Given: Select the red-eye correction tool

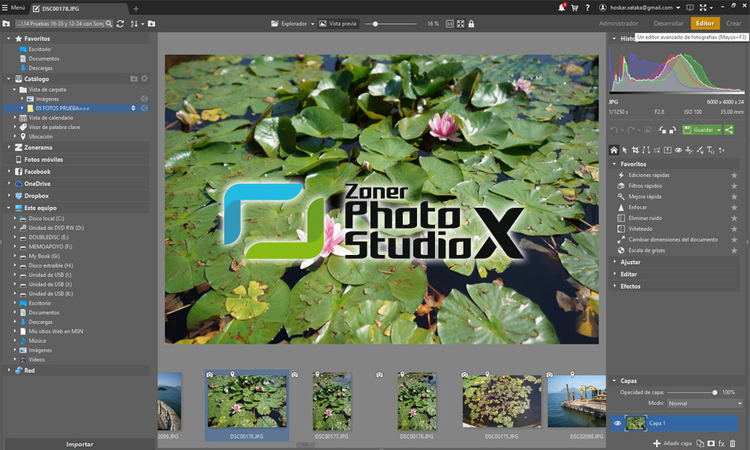Looking at the screenshot, I should click(678, 150).
